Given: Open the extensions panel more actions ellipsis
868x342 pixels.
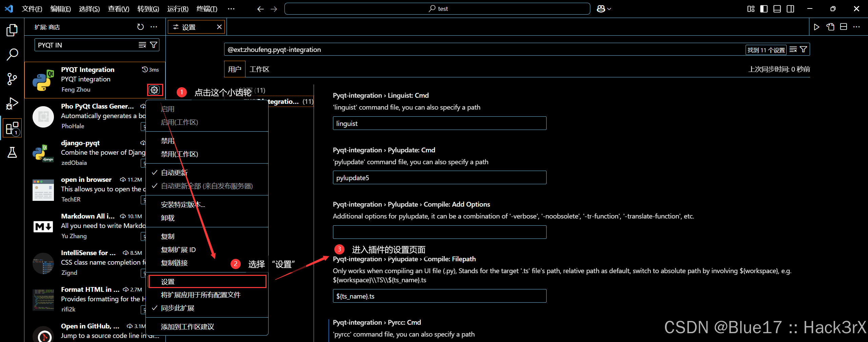Looking at the screenshot, I should tap(154, 27).
